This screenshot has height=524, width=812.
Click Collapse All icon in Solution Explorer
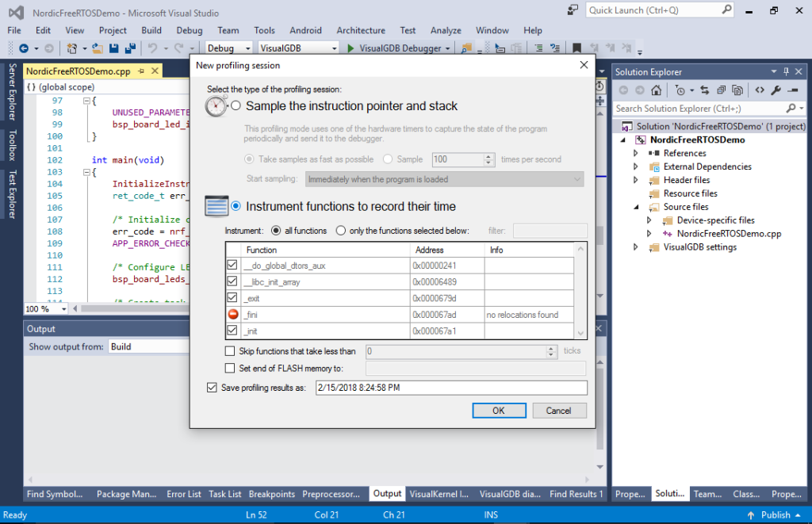pyautogui.click(x=722, y=90)
